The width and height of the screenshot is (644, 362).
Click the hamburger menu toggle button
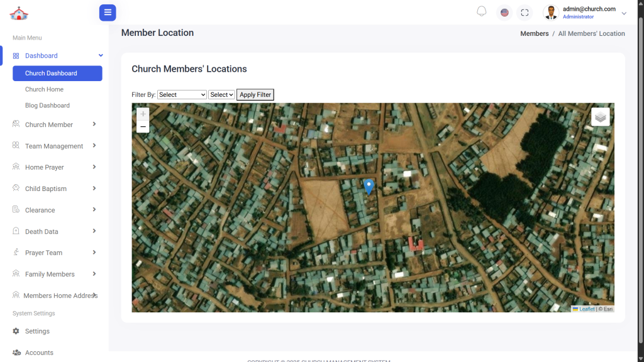pos(108,13)
